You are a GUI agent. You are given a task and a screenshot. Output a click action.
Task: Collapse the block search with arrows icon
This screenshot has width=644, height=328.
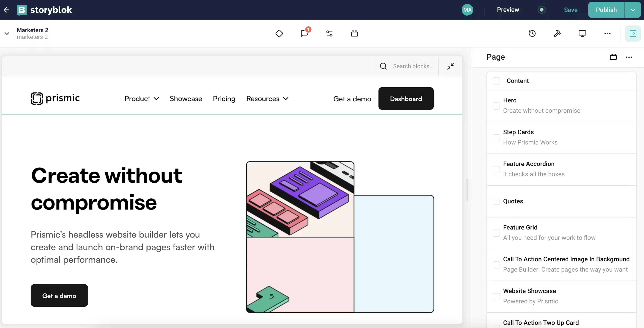(x=450, y=66)
